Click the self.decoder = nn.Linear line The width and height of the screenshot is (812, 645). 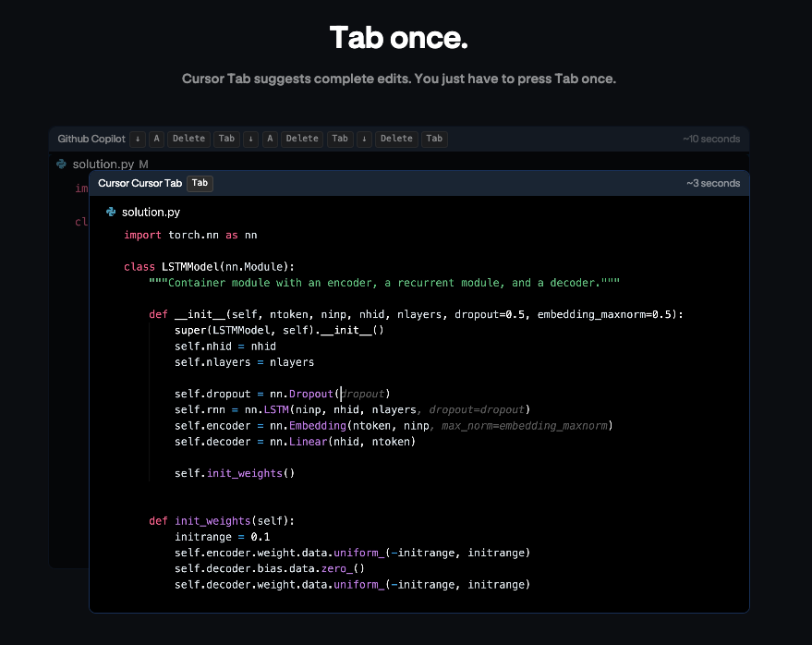point(296,442)
